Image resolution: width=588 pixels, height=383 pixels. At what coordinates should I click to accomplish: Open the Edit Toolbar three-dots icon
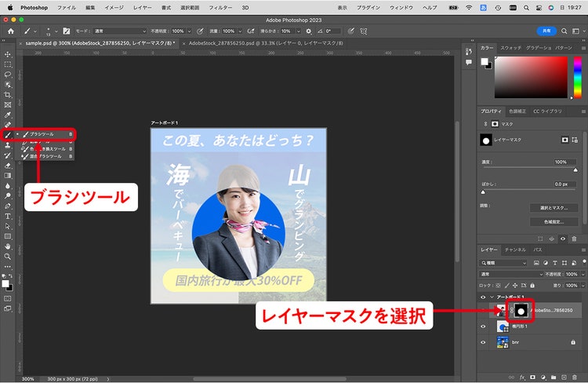point(8,267)
